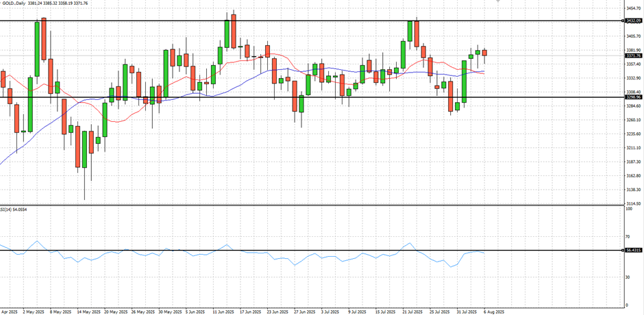Click the 21 Jul 2025 date label
Viewport: 644px width, 315px height.
coord(414,311)
